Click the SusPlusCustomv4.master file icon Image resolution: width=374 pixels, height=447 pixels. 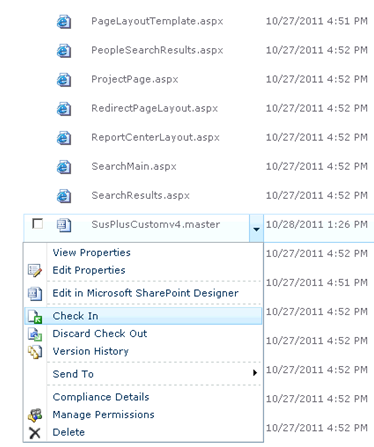click(64, 225)
